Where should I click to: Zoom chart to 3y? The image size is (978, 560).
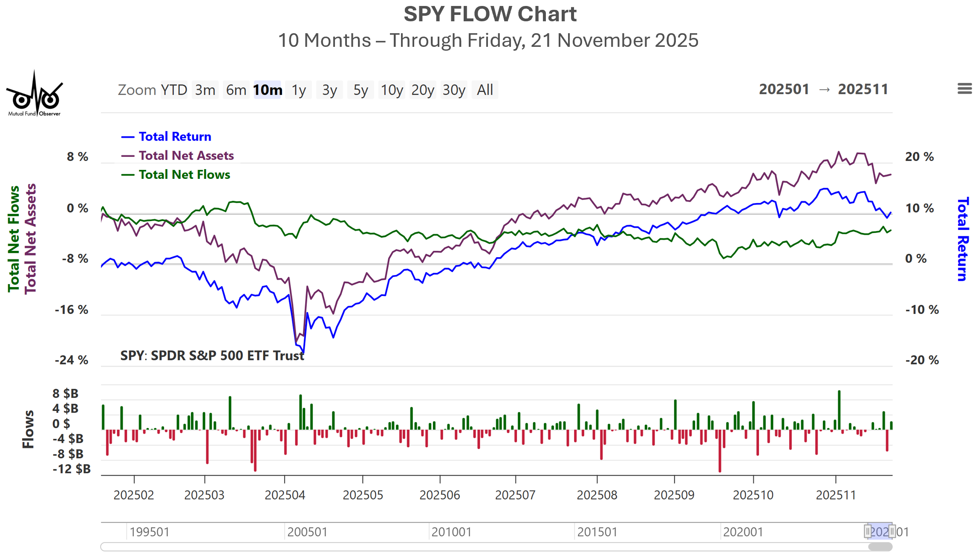329,90
